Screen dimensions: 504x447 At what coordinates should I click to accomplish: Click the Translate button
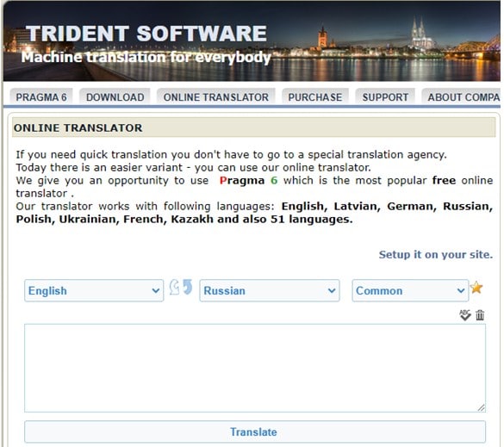click(255, 431)
